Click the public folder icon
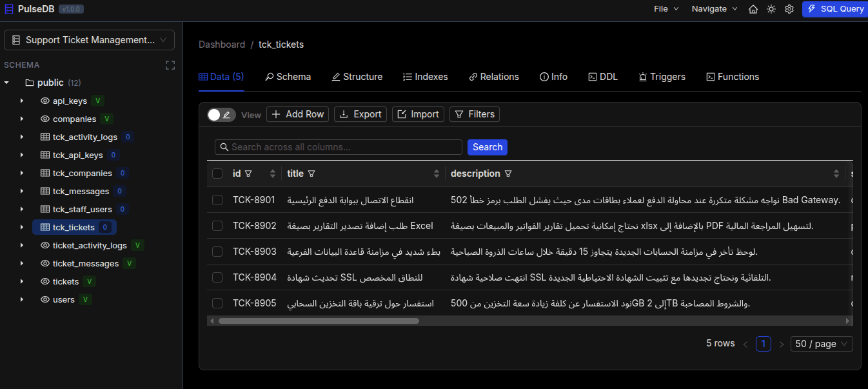Image resolution: width=868 pixels, height=389 pixels. pyautogui.click(x=29, y=83)
